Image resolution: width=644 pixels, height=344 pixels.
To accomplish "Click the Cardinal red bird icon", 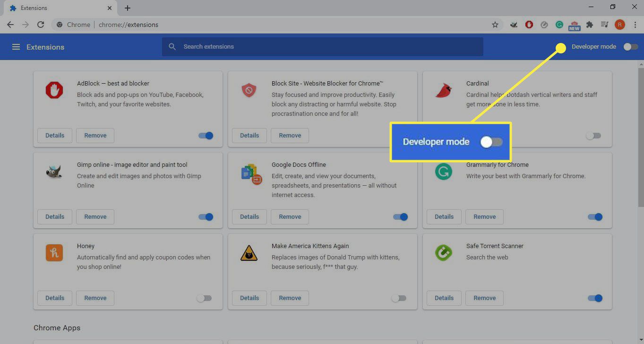I will click(444, 90).
